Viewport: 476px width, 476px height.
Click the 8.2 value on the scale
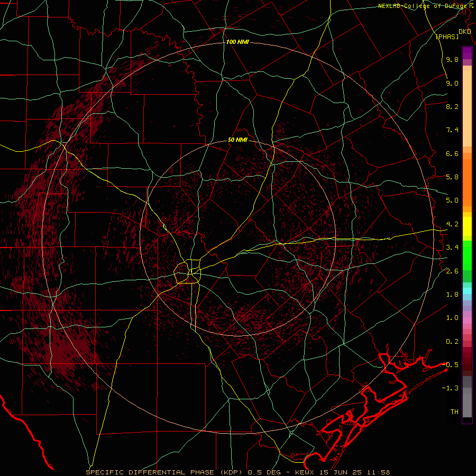pyautogui.click(x=452, y=106)
